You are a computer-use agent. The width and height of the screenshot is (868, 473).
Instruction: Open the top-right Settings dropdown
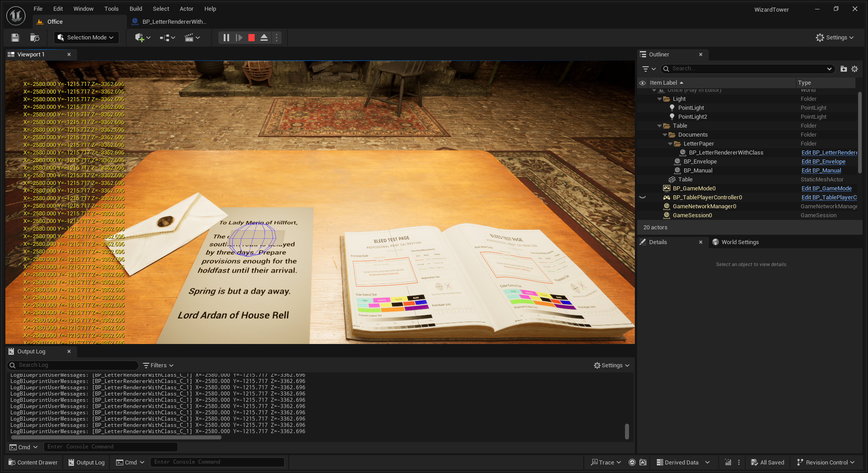tap(834, 38)
